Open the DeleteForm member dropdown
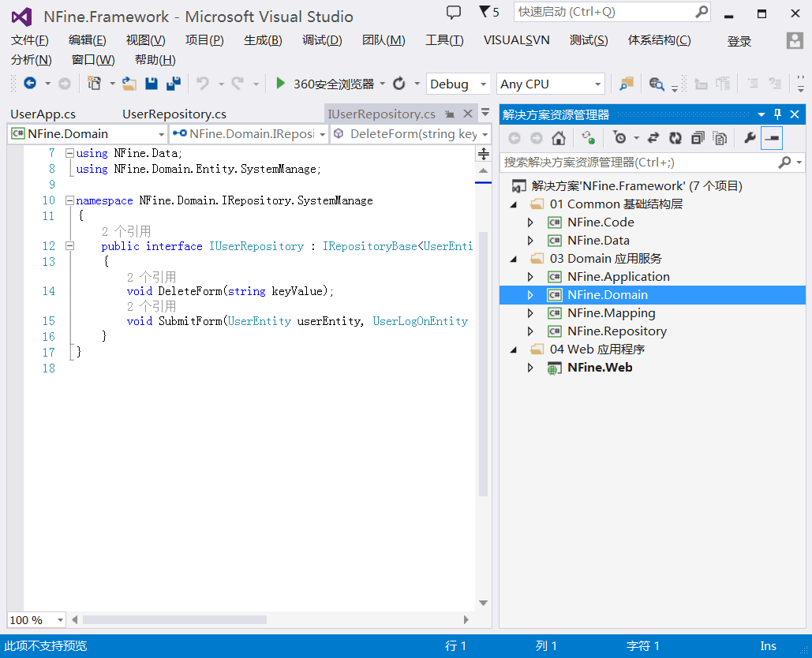Viewport: 812px width, 658px height. [410, 134]
